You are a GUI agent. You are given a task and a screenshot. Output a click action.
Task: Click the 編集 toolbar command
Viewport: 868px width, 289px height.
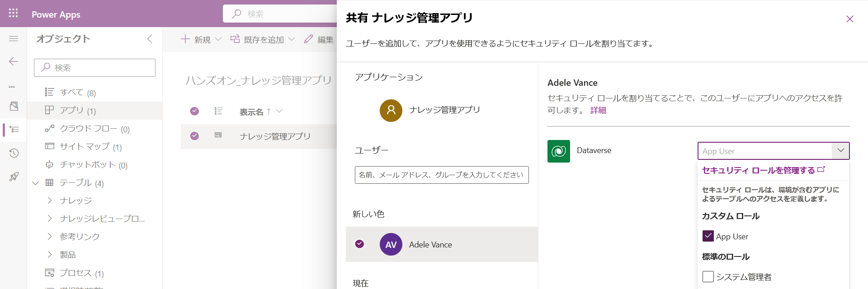[x=319, y=39]
